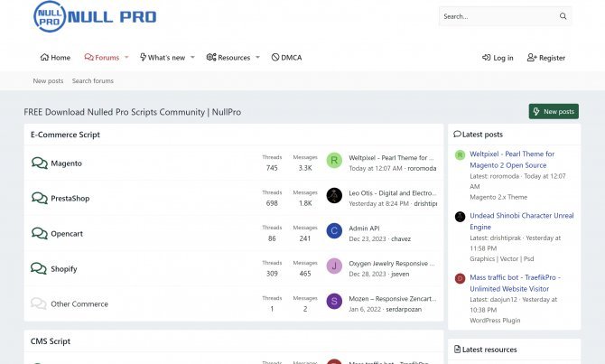Click the Null Pro logo
605x364 pixels.
pyautogui.click(x=95, y=16)
